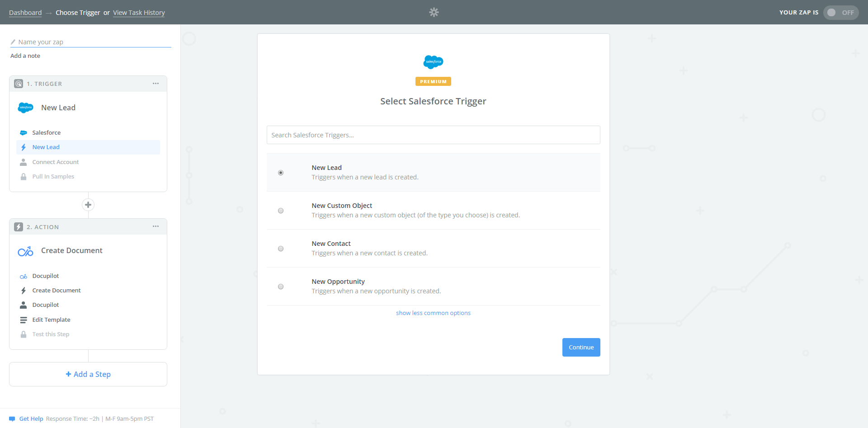The width and height of the screenshot is (868, 428).
Task: Select the New Custom Object radio option
Action: pos(281,211)
